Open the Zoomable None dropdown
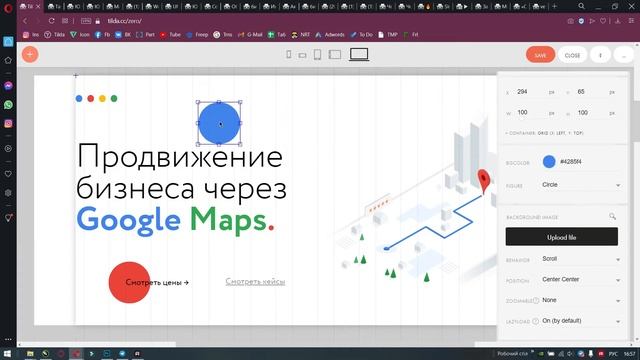Image resolution: width=640 pixels, height=360 pixels. pos(581,300)
